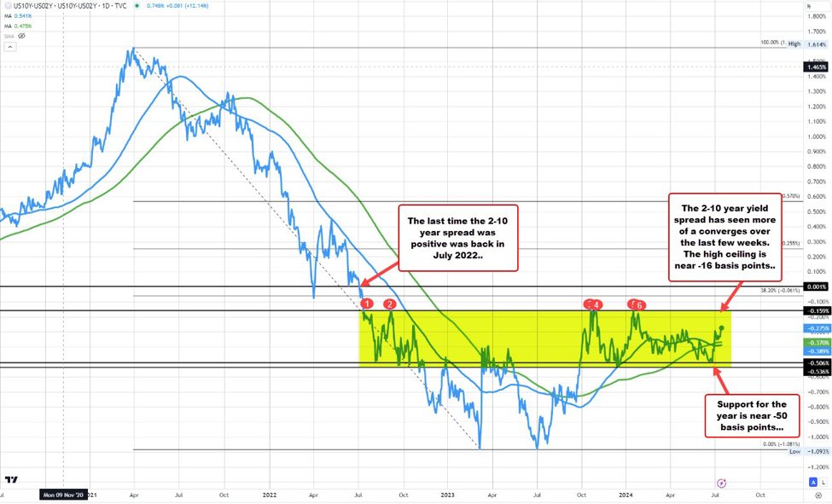Click red marker number 6

tap(641, 304)
